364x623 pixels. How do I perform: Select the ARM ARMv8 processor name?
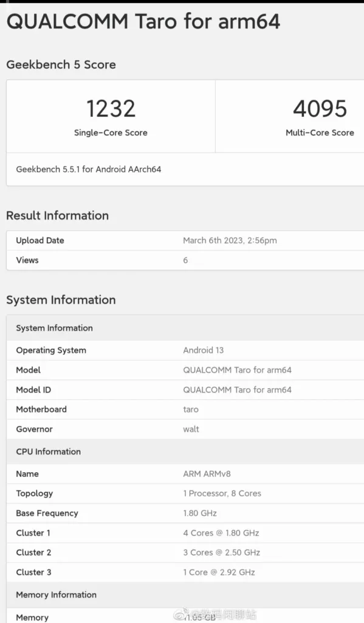point(207,473)
